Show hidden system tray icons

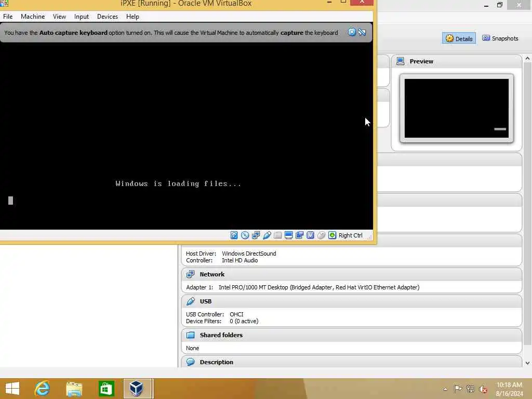[x=445, y=389]
